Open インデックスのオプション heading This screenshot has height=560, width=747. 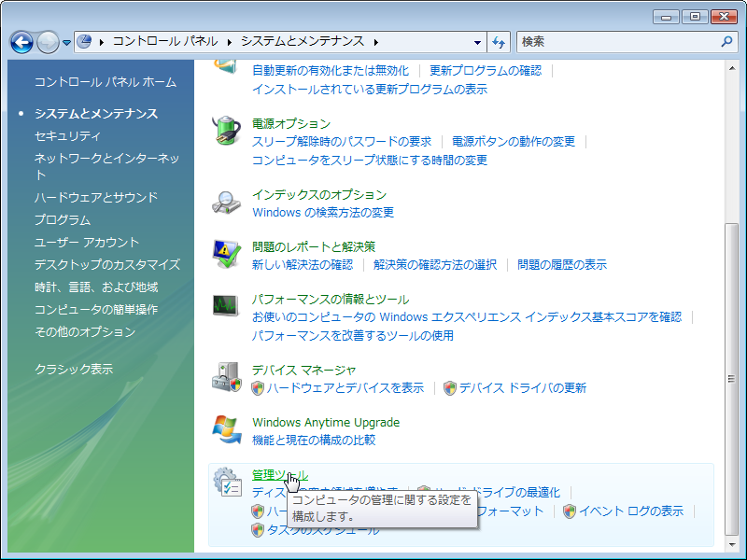tap(319, 195)
